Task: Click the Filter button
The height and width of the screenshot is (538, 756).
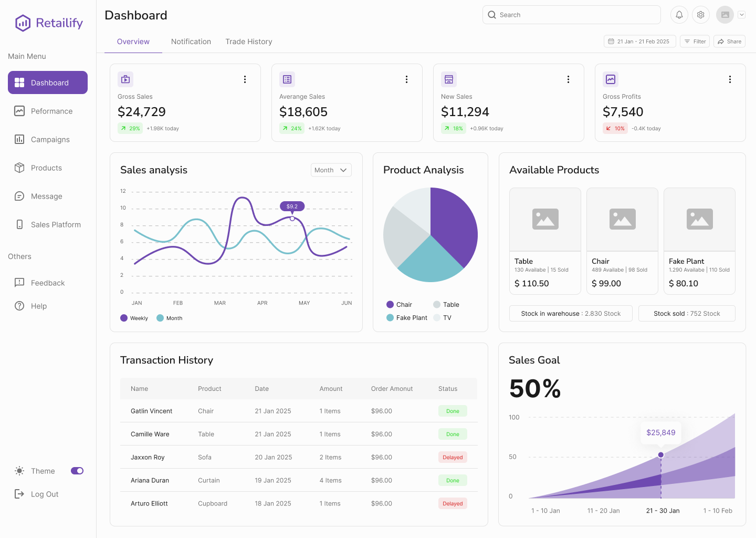Action: pos(695,42)
